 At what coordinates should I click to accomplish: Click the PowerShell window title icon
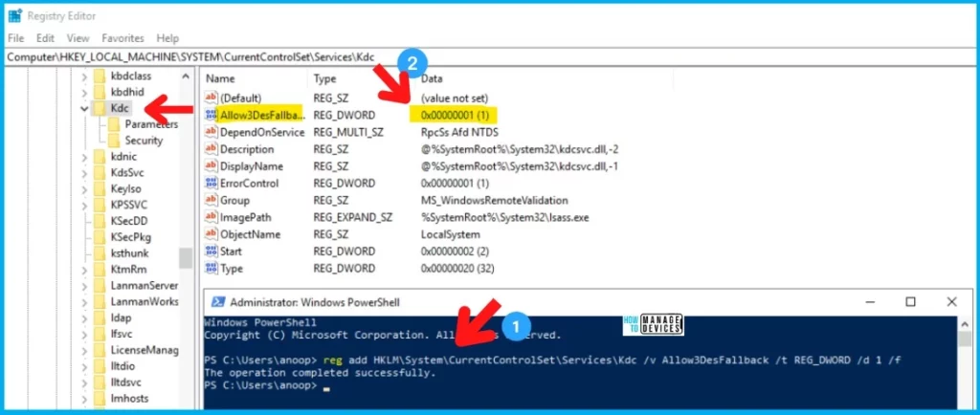point(217,302)
